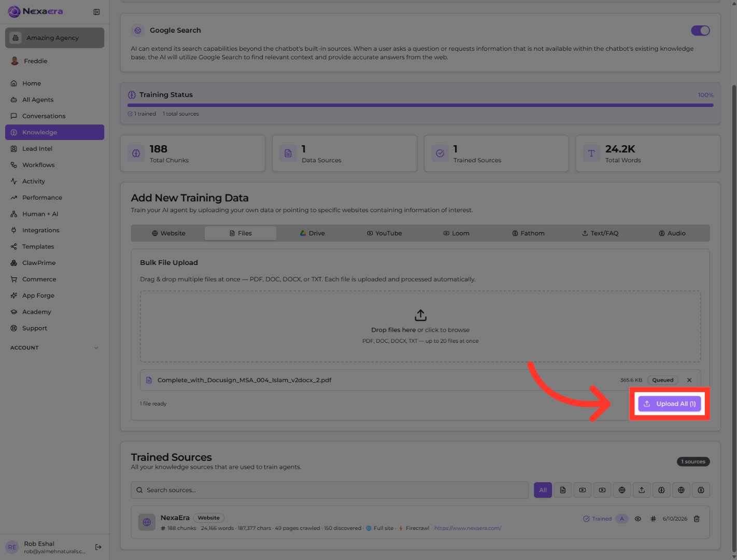The width and height of the screenshot is (737, 560).
Task: Click the log out icon beside Rob Eshal
Action: click(x=98, y=547)
